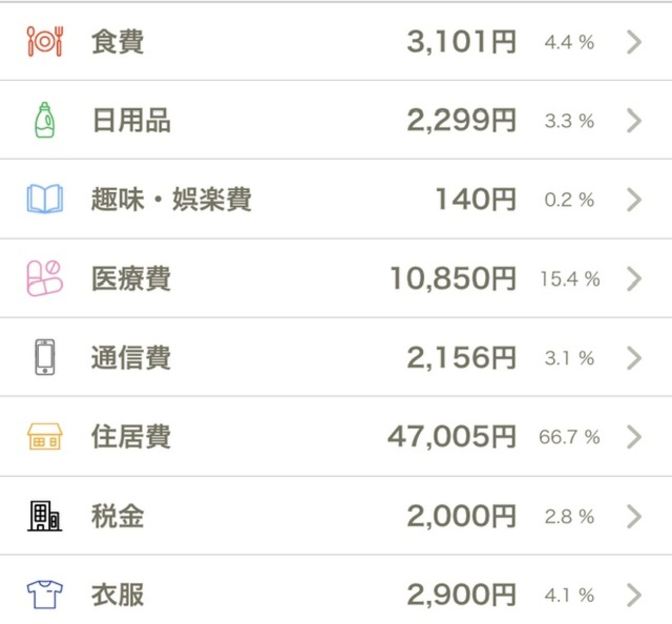672x624 pixels.
Task: Tap the 47,005円 housing amount
Action: 452,437
